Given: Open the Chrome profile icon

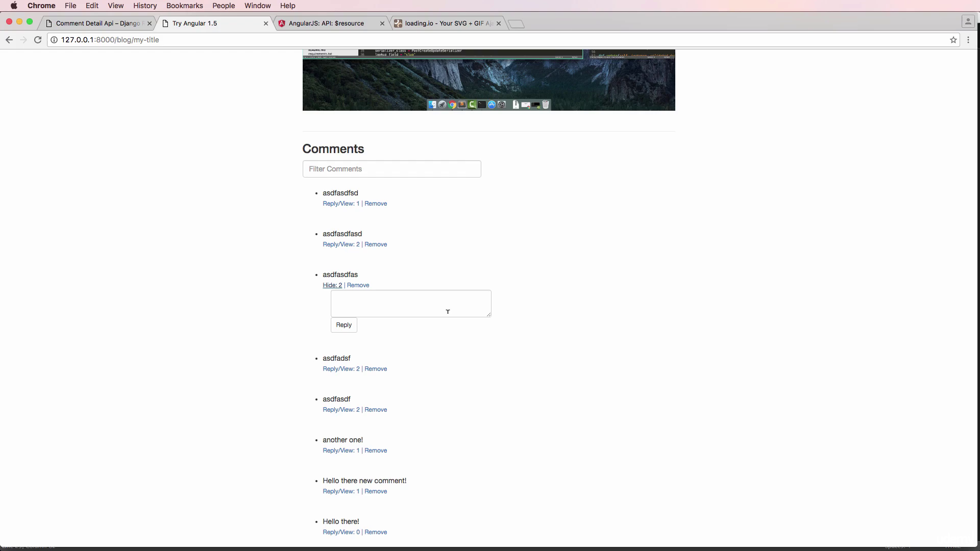Looking at the screenshot, I should 968,21.
